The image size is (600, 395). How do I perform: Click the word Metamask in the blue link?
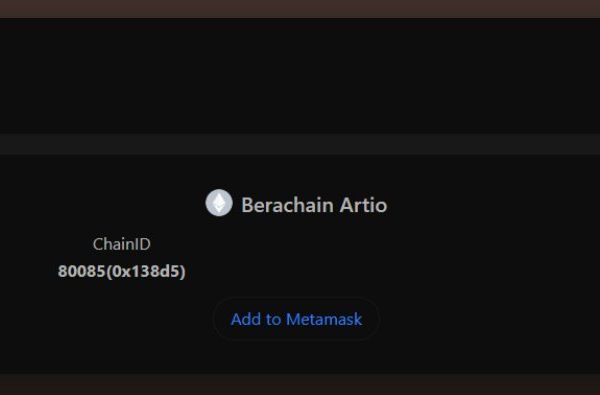pos(324,319)
